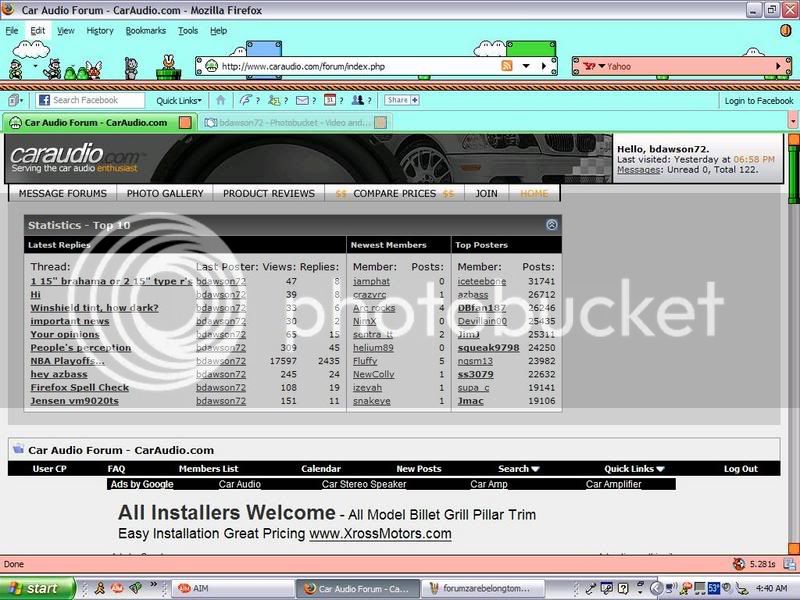The height and width of the screenshot is (600, 800).
Task: Open the History menu
Action: click(100, 31)
